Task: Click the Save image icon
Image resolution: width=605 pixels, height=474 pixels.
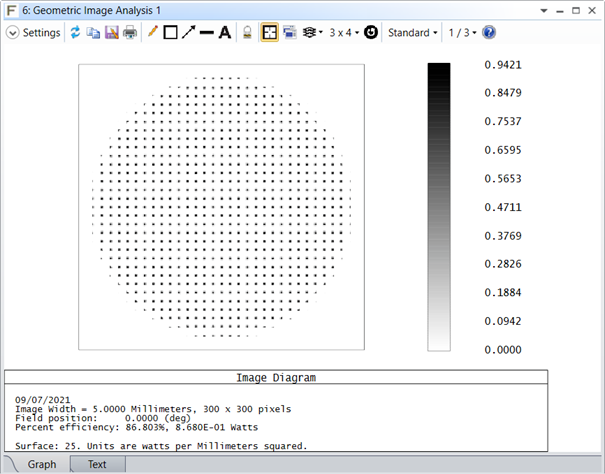Action: point(111,32)
